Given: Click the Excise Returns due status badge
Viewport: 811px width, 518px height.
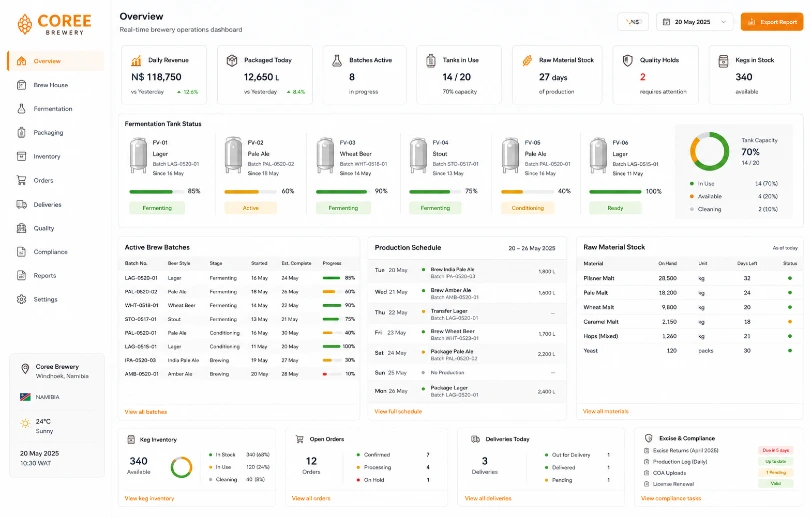Looking at the screenshot, I should (x=775, y=450).
